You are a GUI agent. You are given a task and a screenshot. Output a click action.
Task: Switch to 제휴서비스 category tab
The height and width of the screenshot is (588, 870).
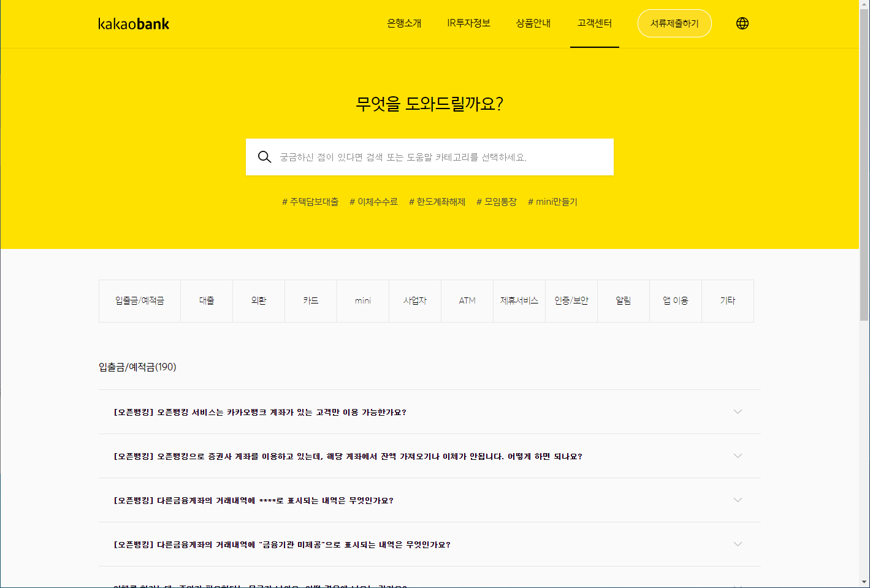point(519,301)
